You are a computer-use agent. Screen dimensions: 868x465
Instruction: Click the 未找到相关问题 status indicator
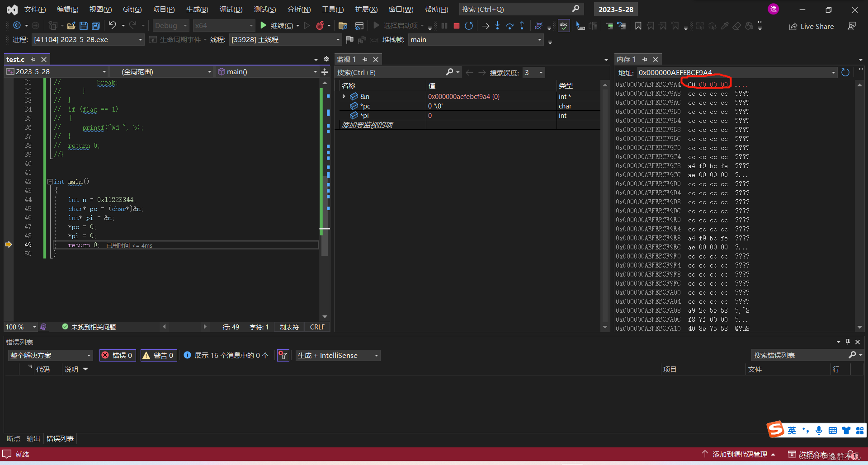pos(89,327)
